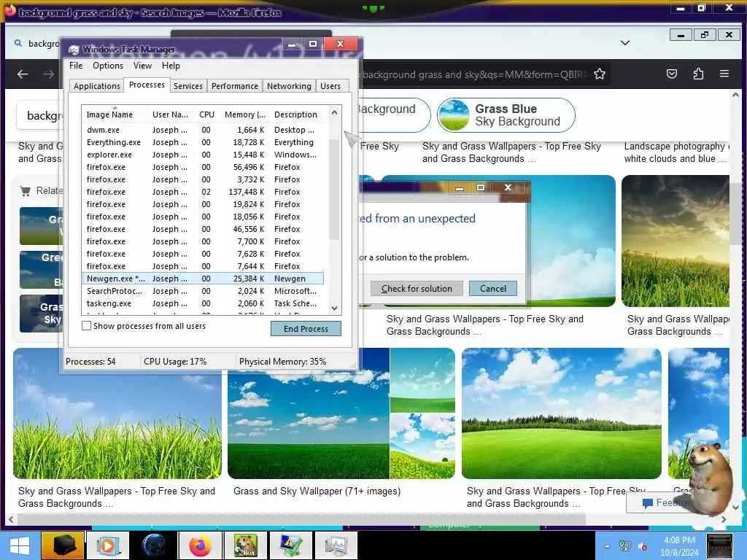Switch to the Performance tab

[x=234, y=86]
